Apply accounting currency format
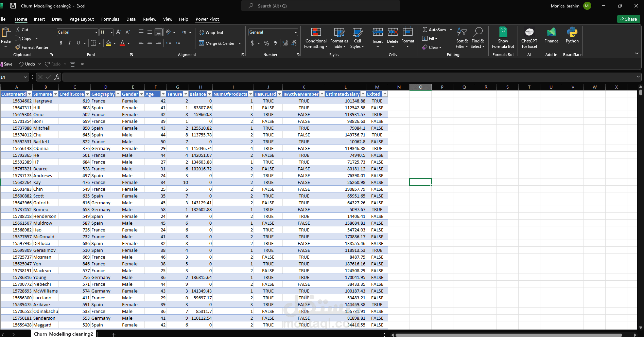The image size is (644, 337). coord(252,43)
